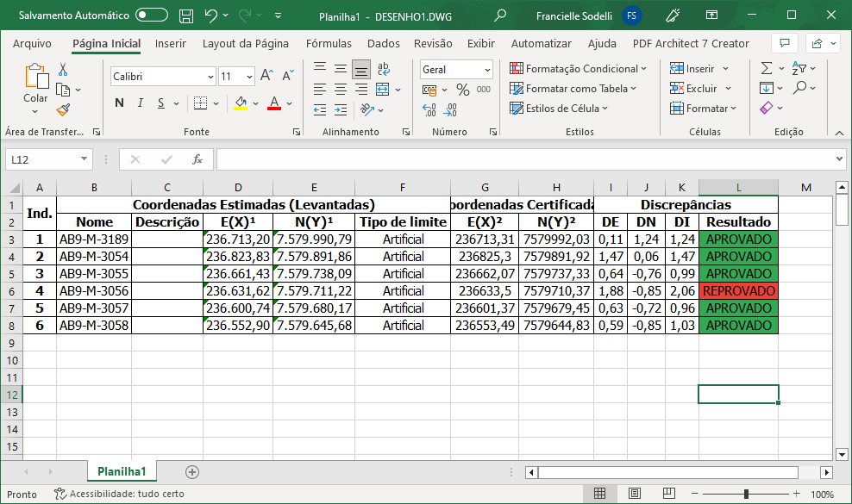Click the red font color button
Screen dimensions: 852x504
pyautogui.click(x=274, y=103)
